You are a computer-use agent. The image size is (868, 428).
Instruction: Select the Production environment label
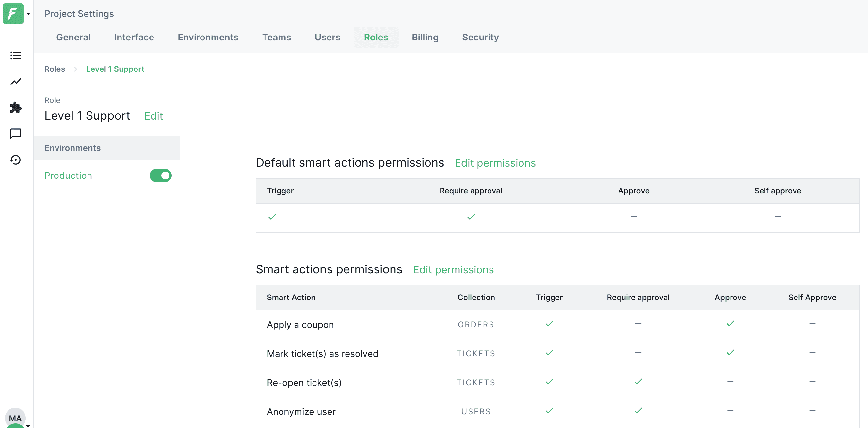pos(68,176)
